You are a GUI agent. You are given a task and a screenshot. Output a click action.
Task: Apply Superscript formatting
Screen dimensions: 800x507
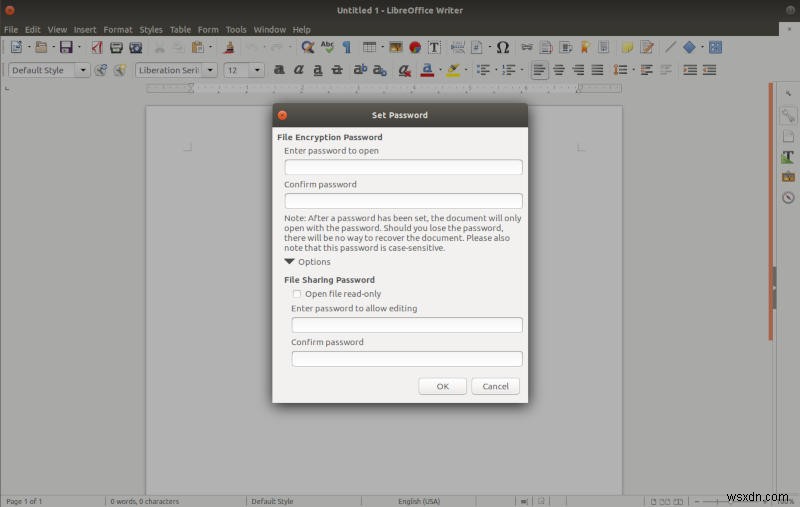click(360, 69)
